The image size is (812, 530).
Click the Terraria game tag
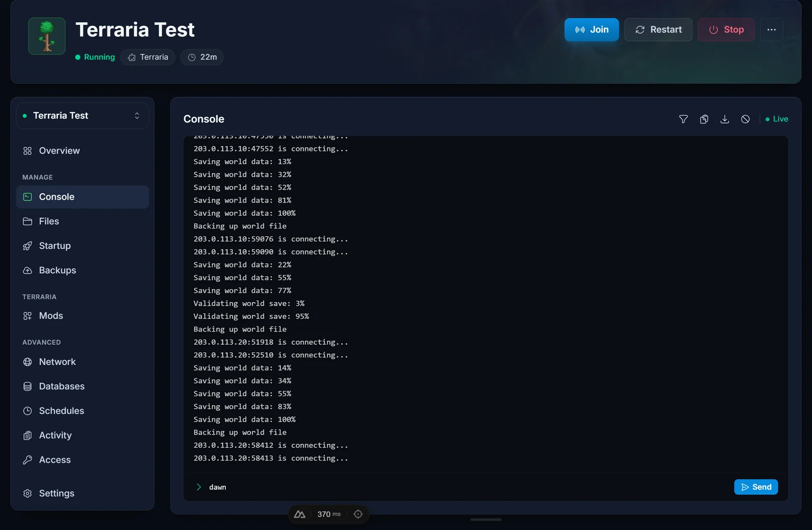point(148,57)
